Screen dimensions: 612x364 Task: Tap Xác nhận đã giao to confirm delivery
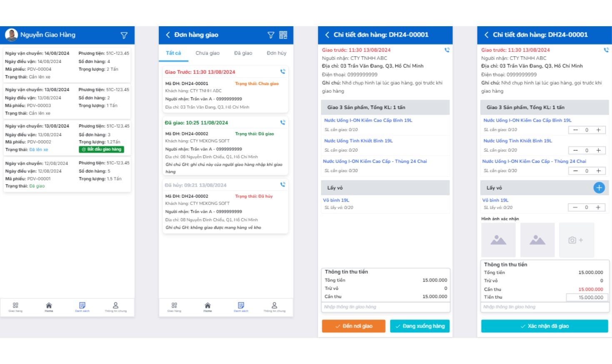point(545,326)
